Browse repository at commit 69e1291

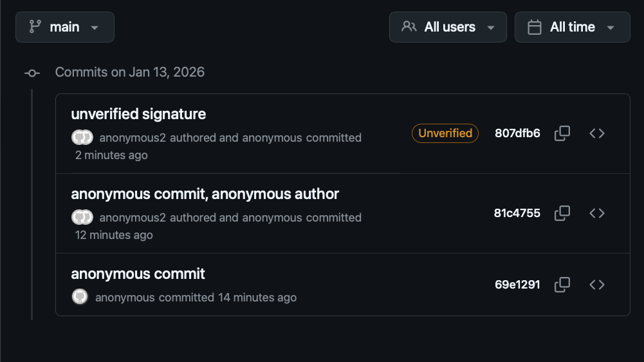597,285
